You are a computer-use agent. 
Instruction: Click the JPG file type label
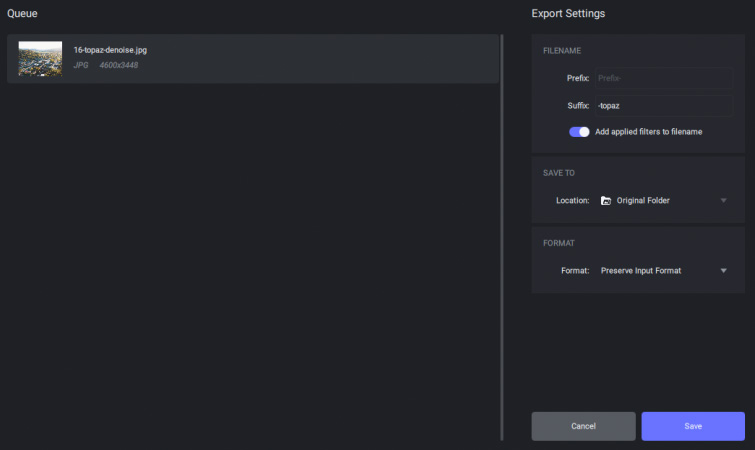click(81, 65)
